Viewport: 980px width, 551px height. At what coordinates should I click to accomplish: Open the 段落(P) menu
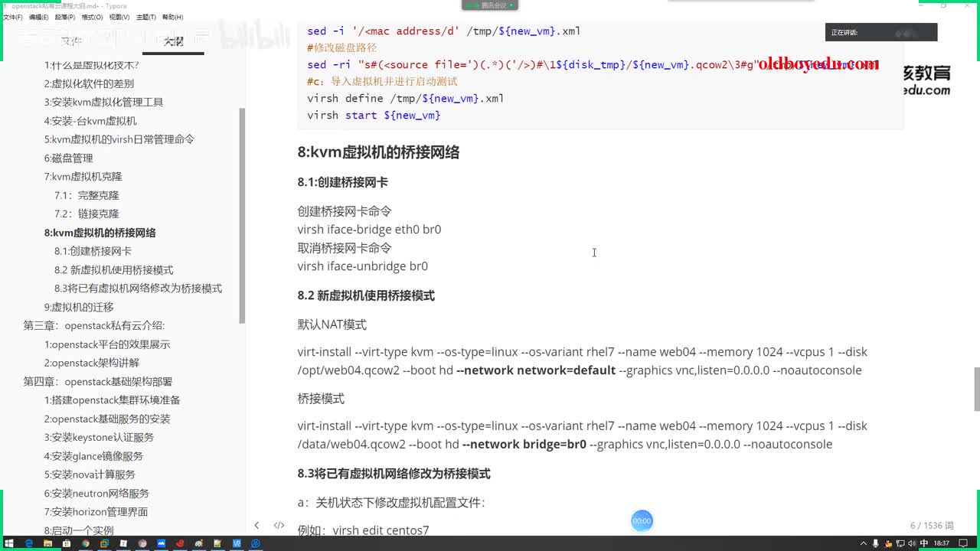[64, 17]
